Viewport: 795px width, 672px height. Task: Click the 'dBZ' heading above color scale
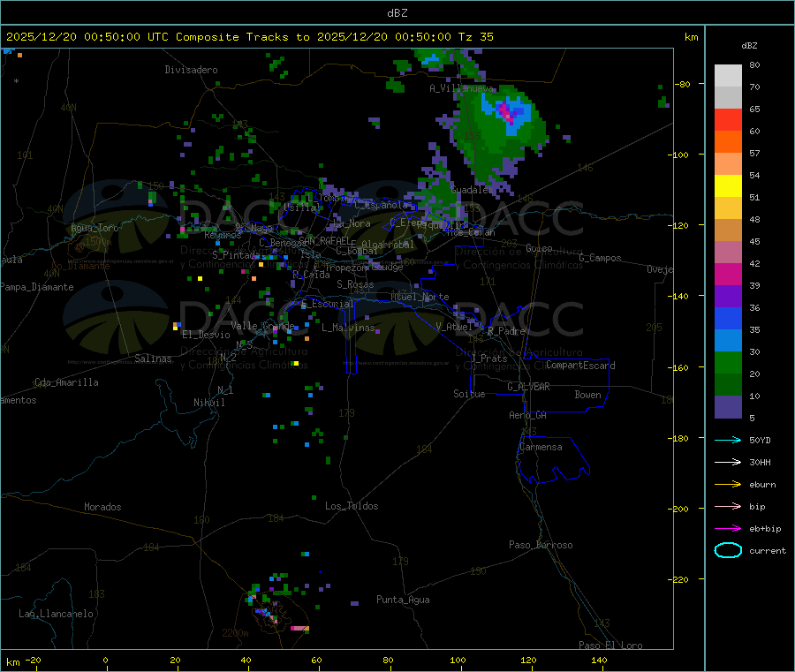[749, 46]
